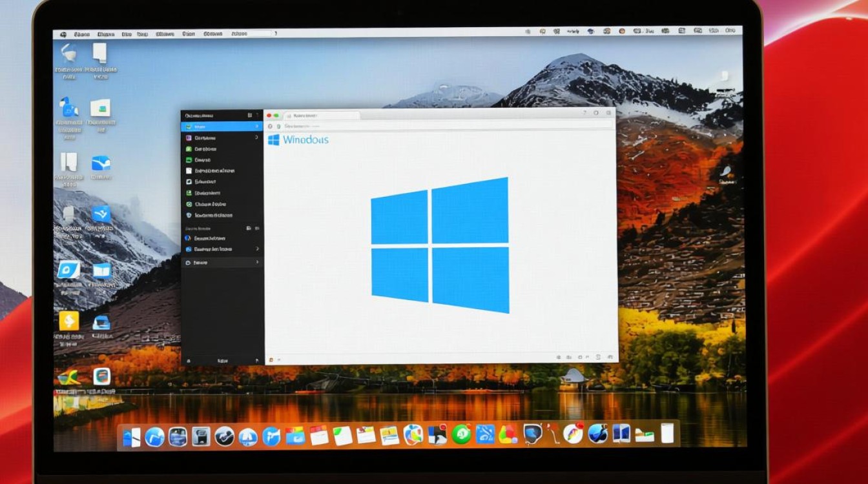868x484 pixels.
Task: Click the back button left of address bar
Action: pyautogui.click(x=271, y=126)
